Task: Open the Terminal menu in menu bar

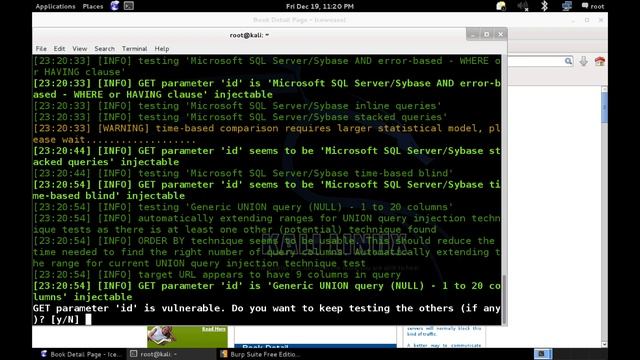Action: pyautogui.click(x=134, y=49)
